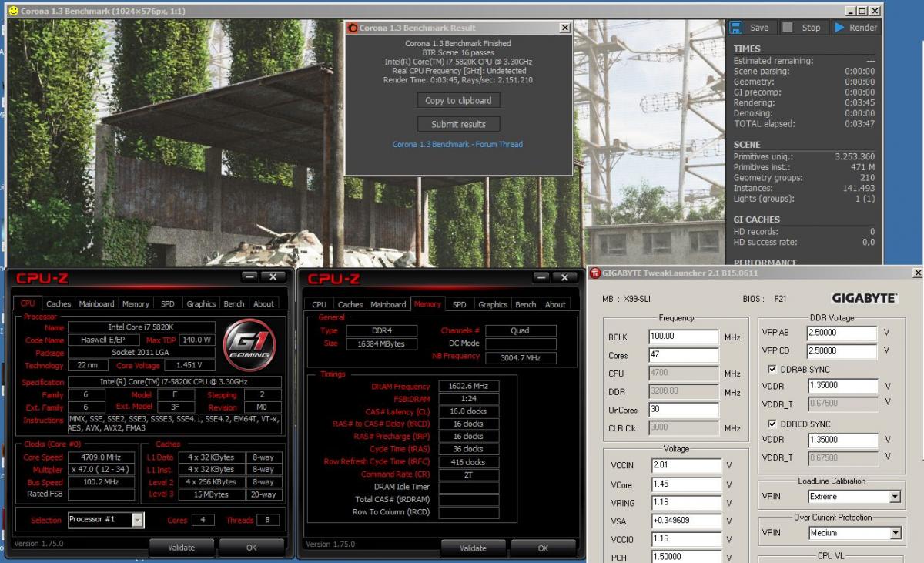The height and width of the screenshot is (563, 924).
Task: Click the UnCores input field
Action: coord(684,410)
